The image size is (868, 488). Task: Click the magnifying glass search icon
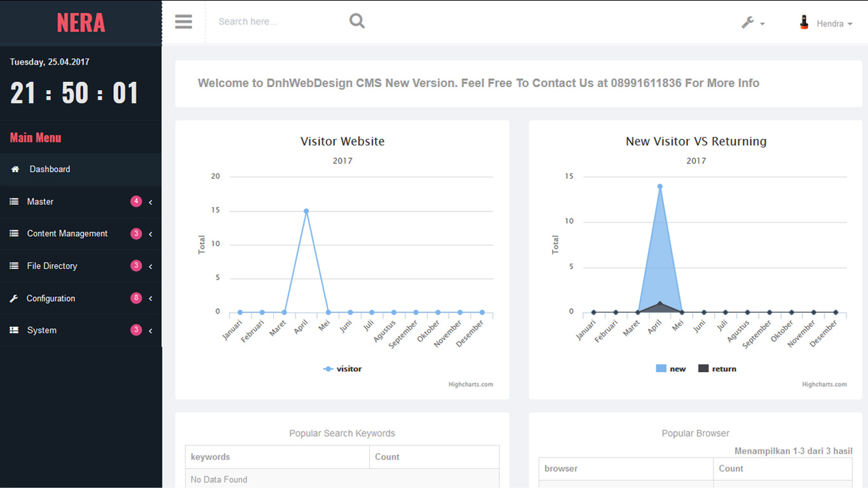coord(357,22)
